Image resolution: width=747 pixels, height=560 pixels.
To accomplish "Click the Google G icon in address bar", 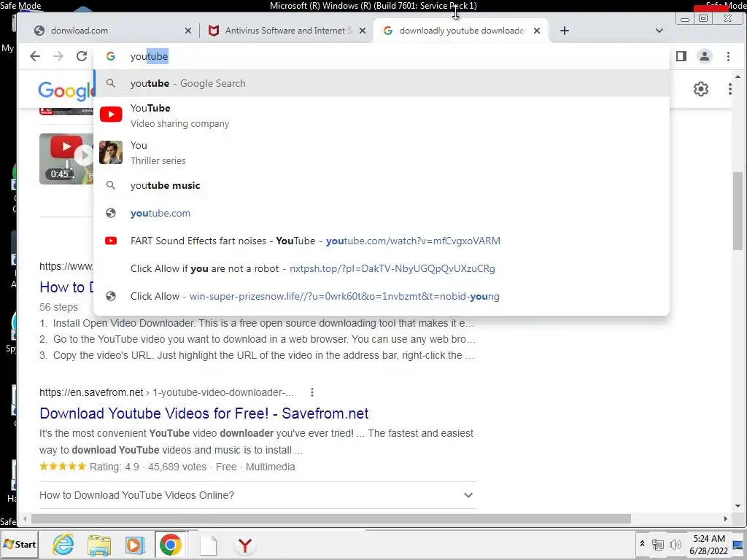I will (x=111, y=56).
